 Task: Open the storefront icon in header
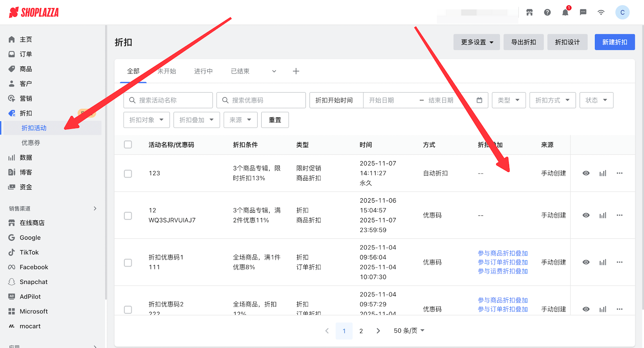(529, 12)
